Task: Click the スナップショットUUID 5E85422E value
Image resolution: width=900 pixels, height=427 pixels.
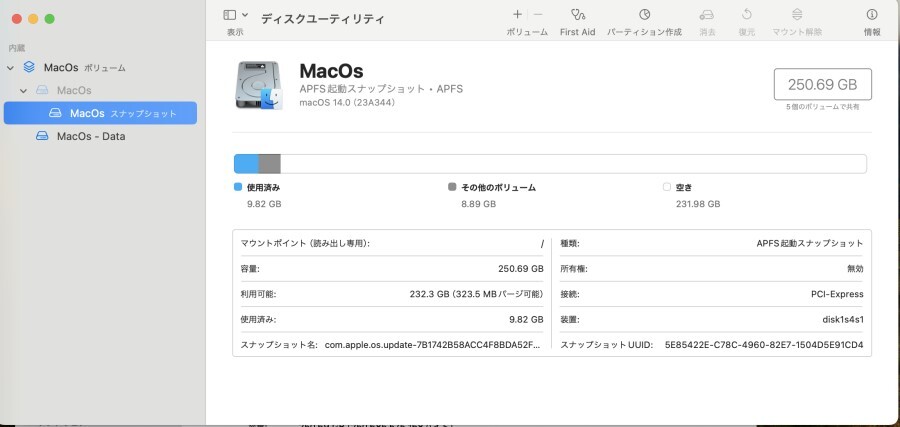Action: [764, 345]
